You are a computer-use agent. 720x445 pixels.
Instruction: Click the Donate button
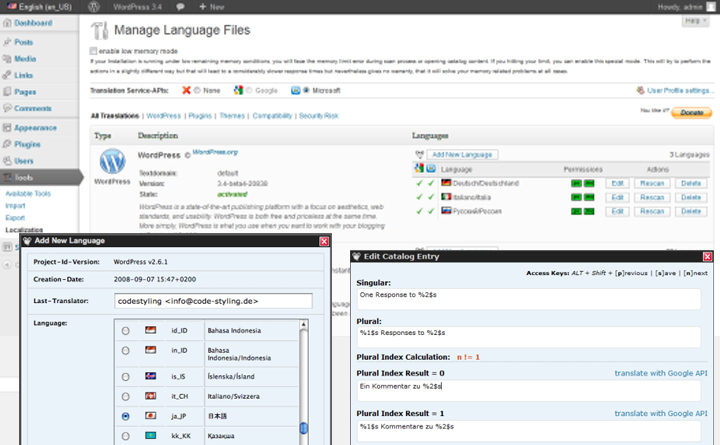692,113
